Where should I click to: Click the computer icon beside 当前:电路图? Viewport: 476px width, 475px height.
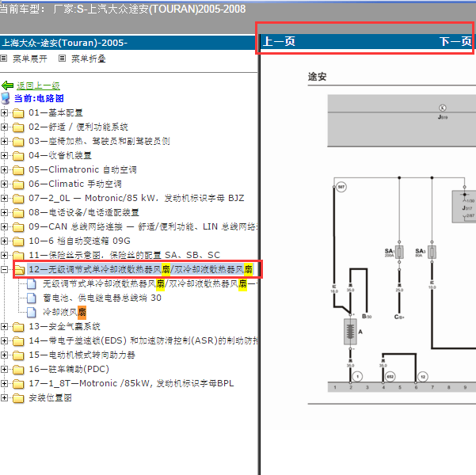(x=6, y=98)
